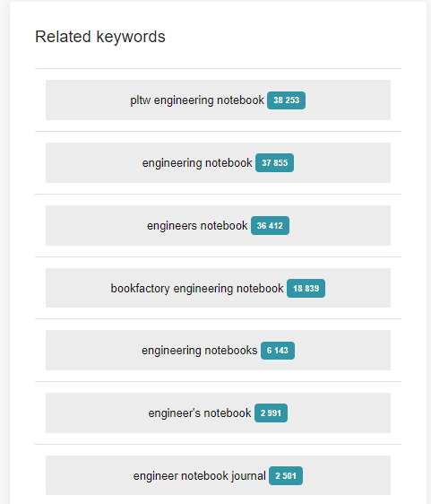Image resolution: width=431 pixels, height=504 pixels.
Task: Open the "engineer's notebook" keyword
Action: 200,413
